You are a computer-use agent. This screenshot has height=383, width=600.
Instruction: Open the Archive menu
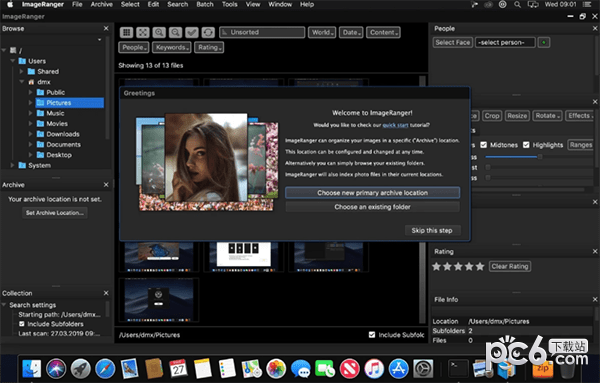point(101,5)
